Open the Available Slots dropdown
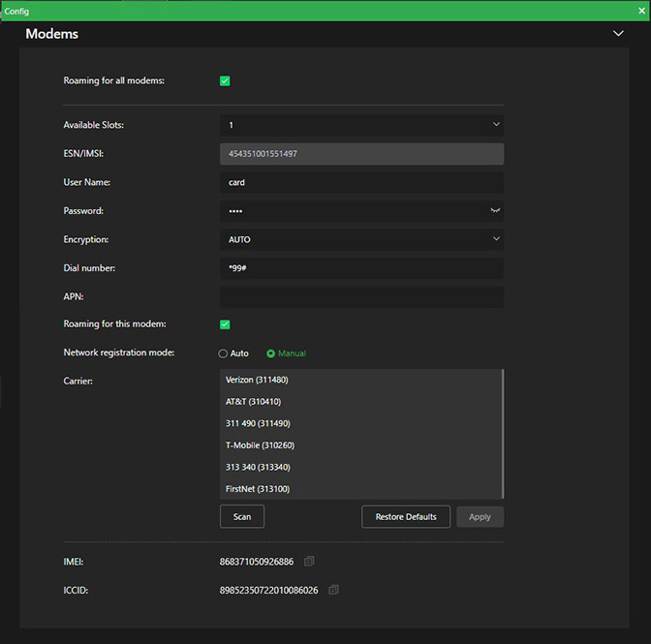 pos(361,125)
